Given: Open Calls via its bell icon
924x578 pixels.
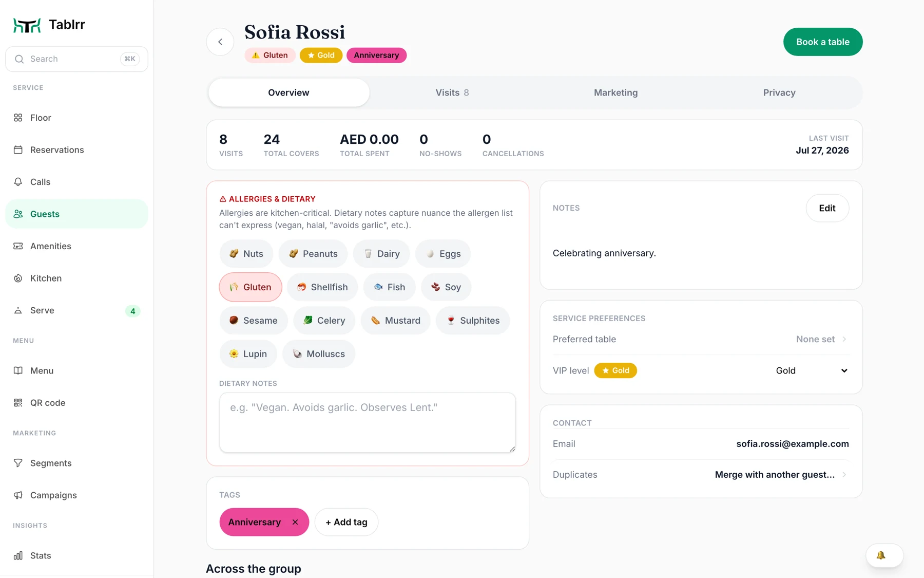Looking at the screenshot, I should [x=18, y=182].
